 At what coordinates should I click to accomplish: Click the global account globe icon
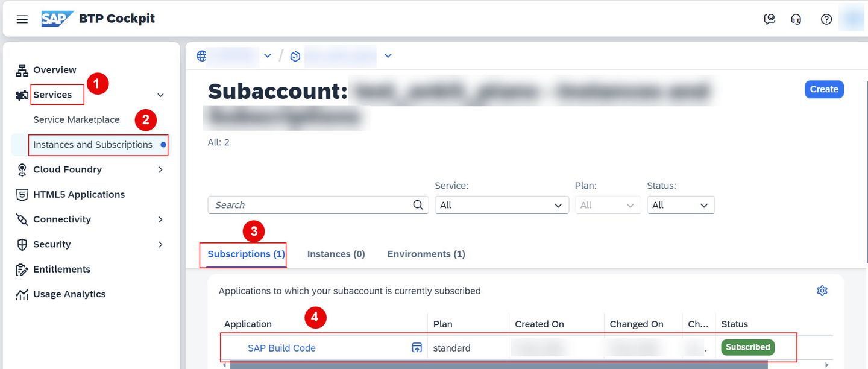pos(202,55)
